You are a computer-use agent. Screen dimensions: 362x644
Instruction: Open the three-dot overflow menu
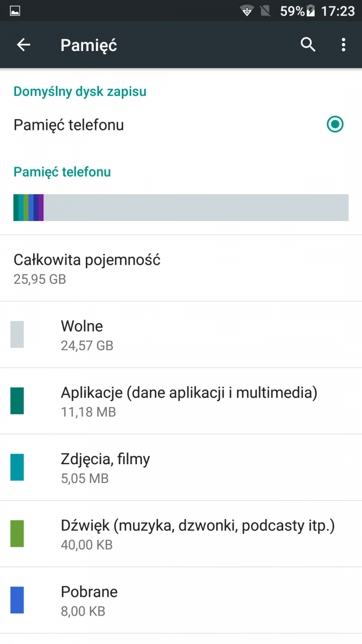pos(344,45)
